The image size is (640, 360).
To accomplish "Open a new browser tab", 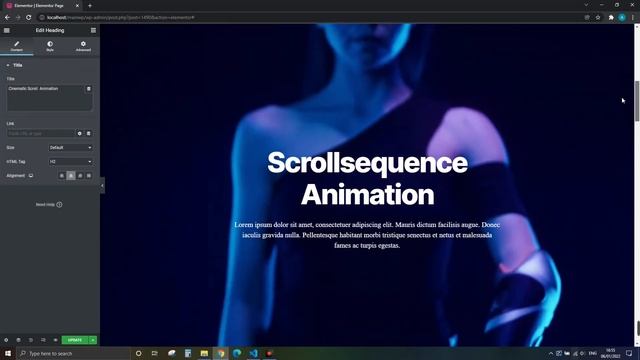I will tap(90, 6).
